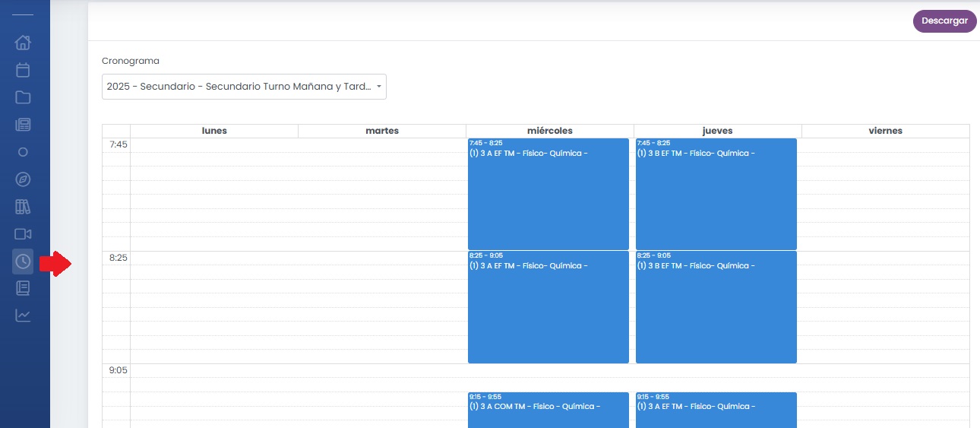Open the line chart icon in the sidebar
The width and height of the screenshot is (980, 428).
point(23,315)
